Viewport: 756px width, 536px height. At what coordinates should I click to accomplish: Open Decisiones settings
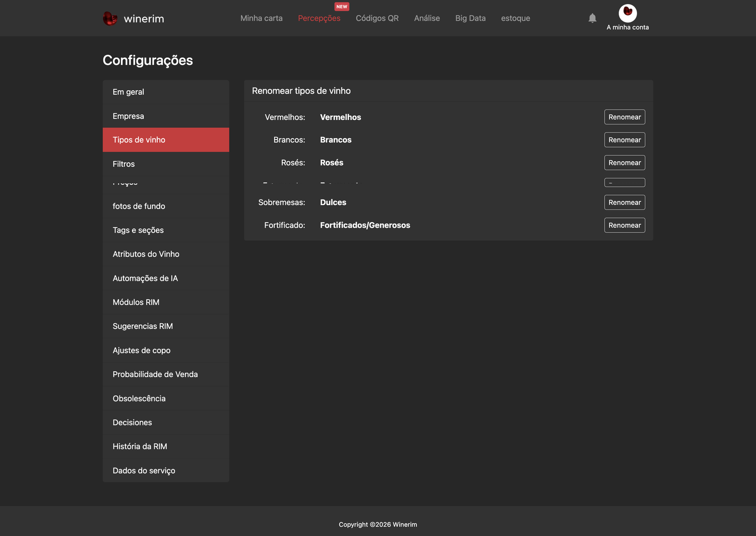(x=166, y=422)
